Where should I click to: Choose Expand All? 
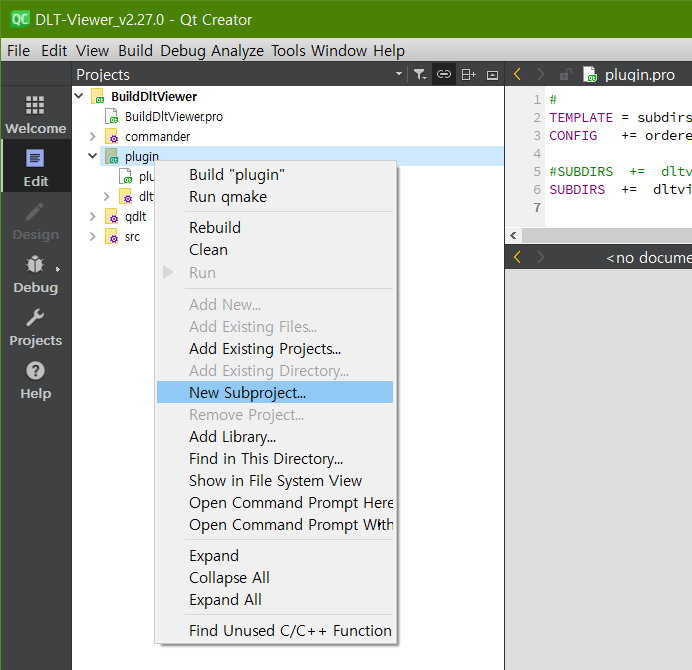coord(275,600)
